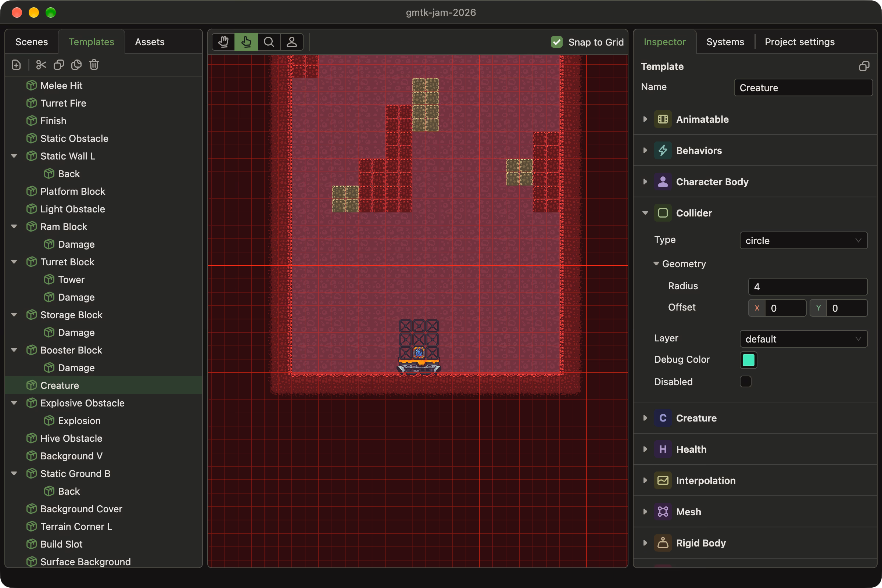Image resolution: width=882 pixels, height=588 pixels.
Task: Click the Offset X value field
Action: (785, 308)
